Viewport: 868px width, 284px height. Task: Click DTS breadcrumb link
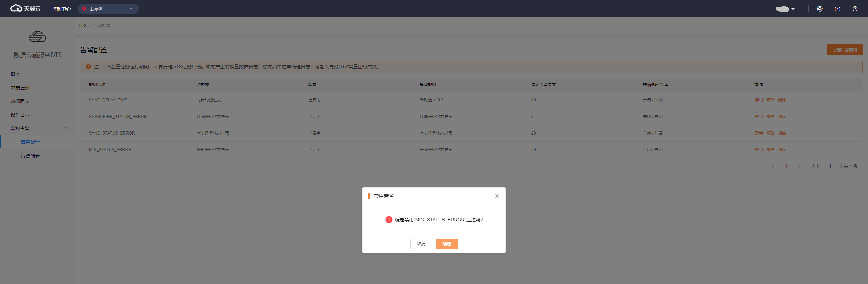83,26
